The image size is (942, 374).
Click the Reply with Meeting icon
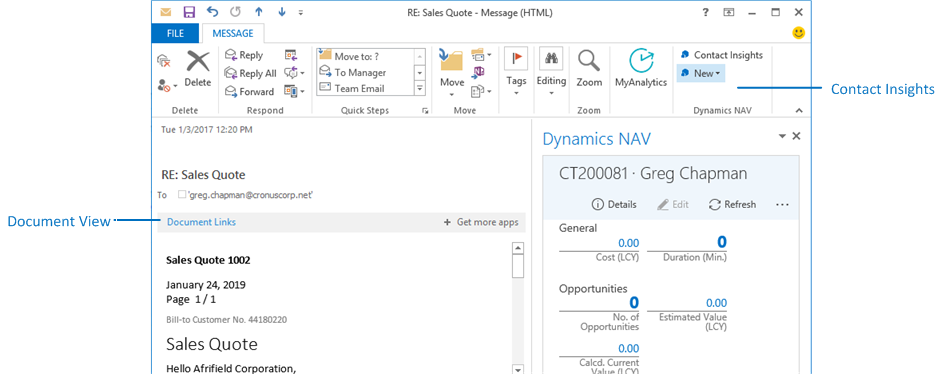[x=291, y=55]
